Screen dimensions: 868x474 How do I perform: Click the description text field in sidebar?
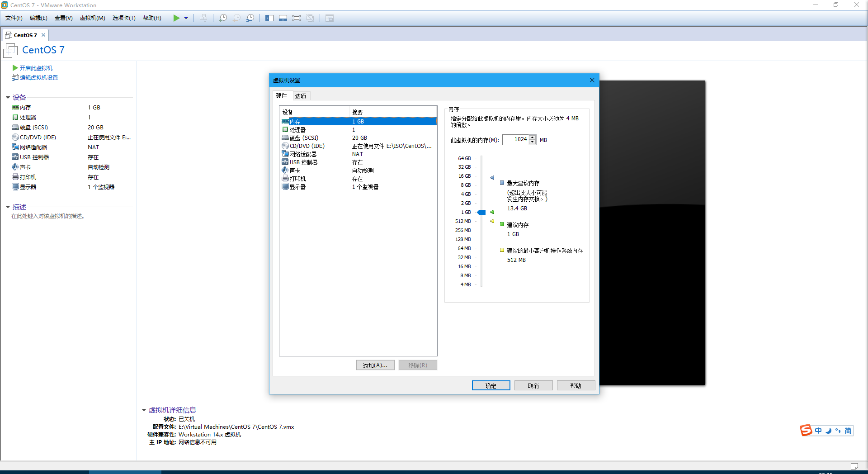point(48,216)
